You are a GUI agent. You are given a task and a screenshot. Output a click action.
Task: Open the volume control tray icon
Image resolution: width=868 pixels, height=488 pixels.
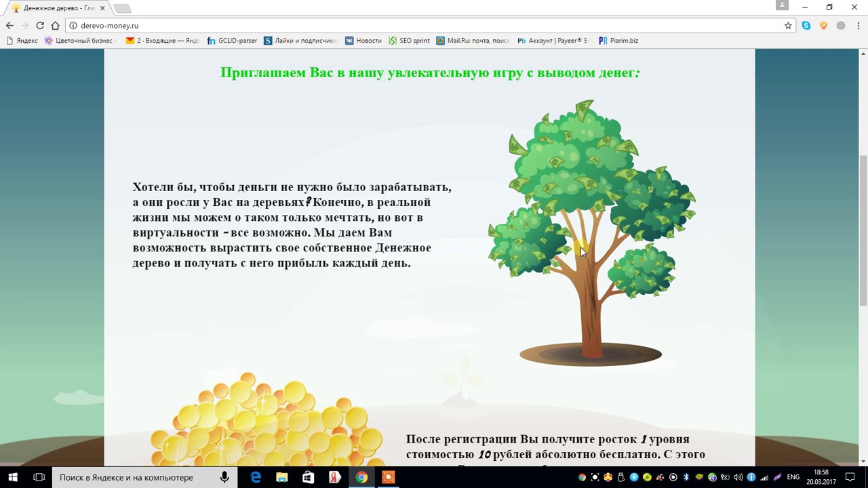(738, 477)
